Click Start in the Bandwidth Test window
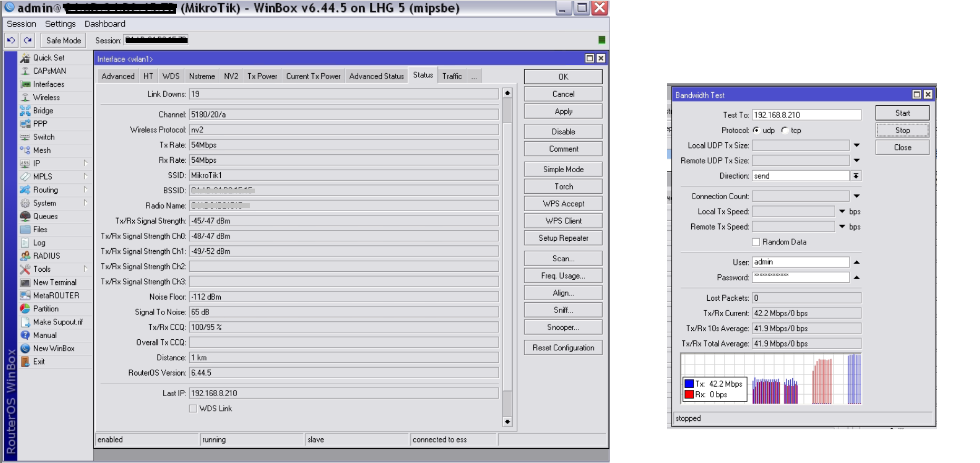 point(903,113)
